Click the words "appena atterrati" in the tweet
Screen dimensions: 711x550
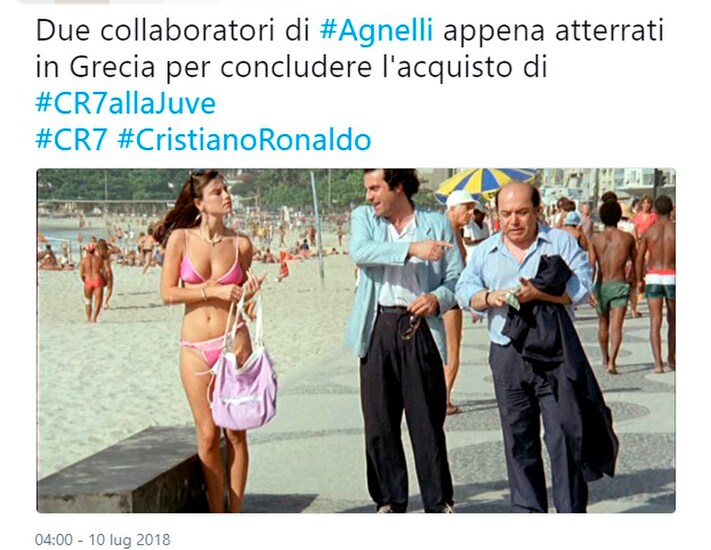553,31
